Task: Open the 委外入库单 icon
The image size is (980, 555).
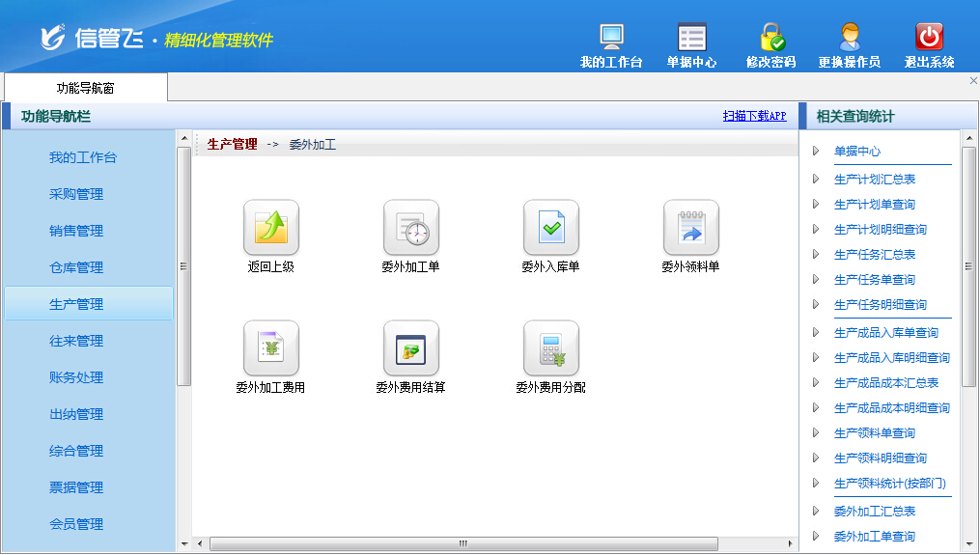Action: click(550, 228)
